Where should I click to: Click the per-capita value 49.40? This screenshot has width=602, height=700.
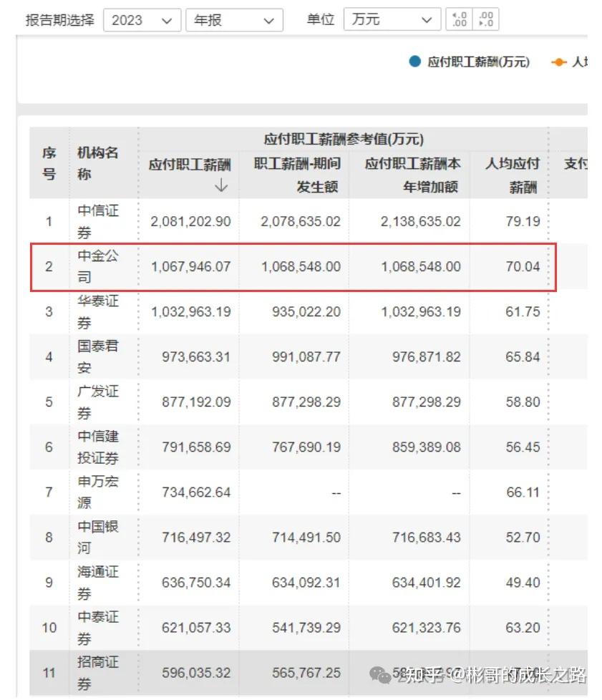[523, 583]
